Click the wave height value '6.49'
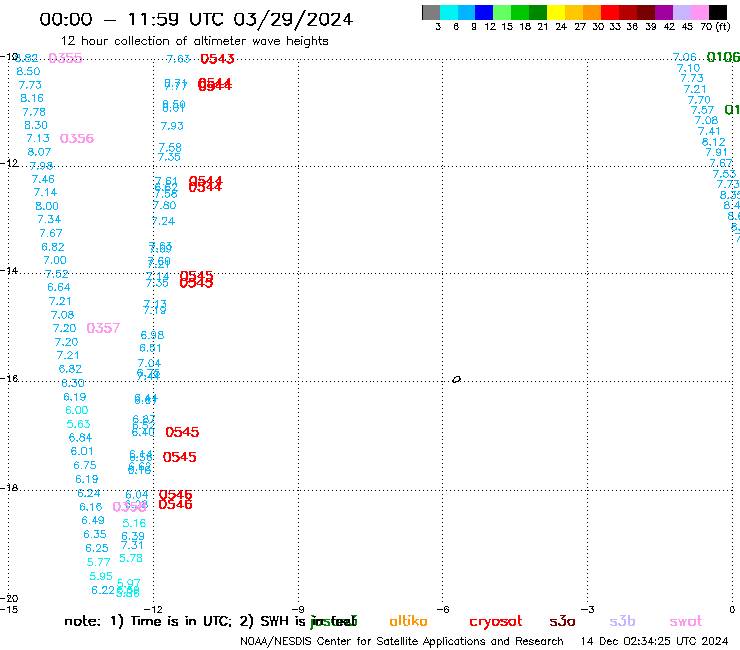The height and width of the screenshot is (650, 740). (92, 520)
